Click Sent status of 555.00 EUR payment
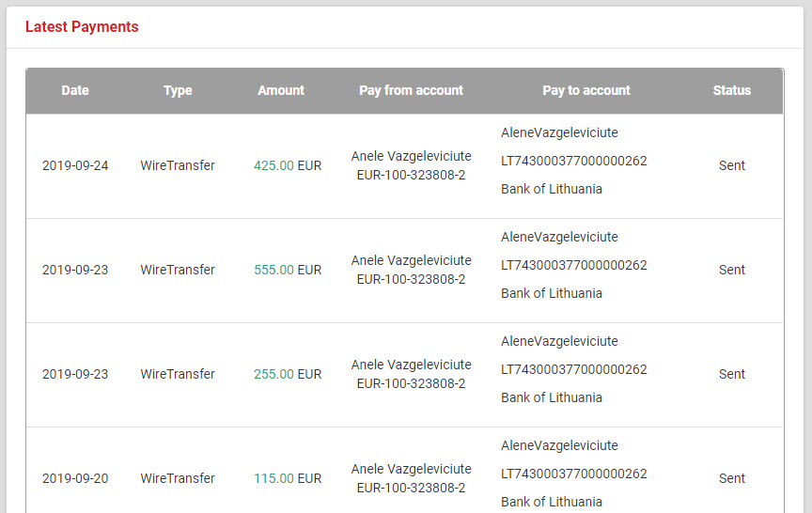Image resolution: width=812 pixels, height=513 pixels. pos(732,271)
